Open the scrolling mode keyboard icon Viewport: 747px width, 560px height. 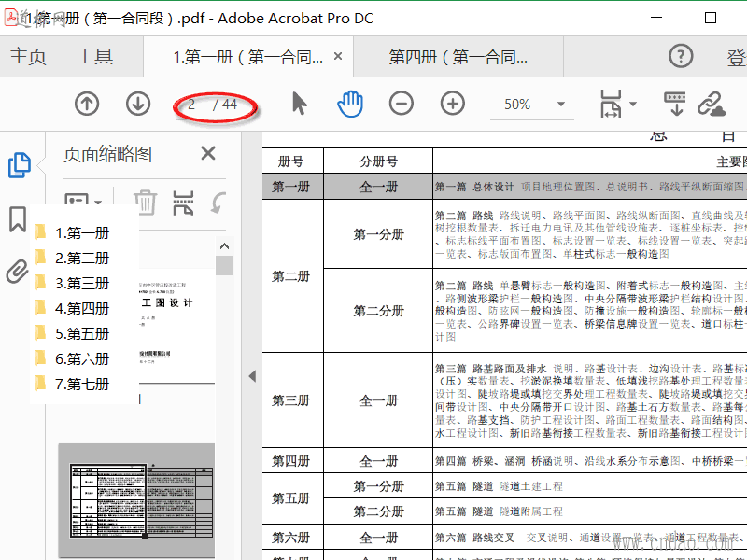[675, 104]
